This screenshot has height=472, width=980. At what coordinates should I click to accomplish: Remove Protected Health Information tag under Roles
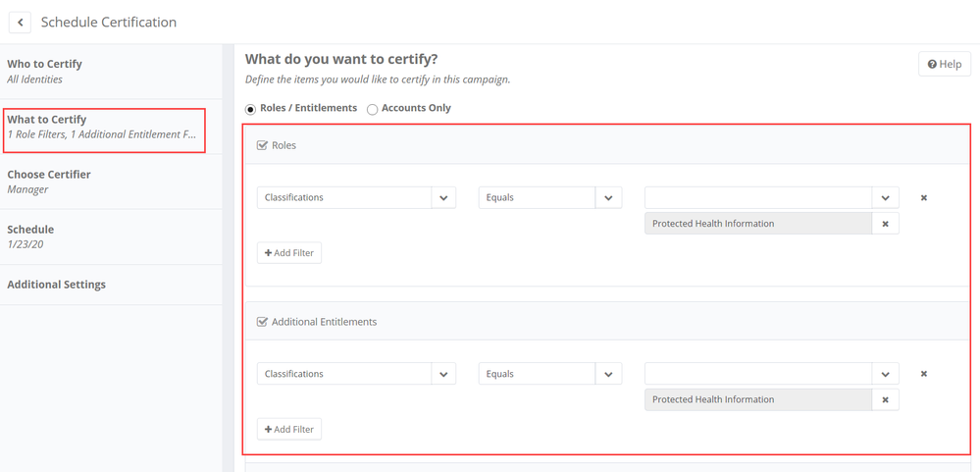pos(885,224)
